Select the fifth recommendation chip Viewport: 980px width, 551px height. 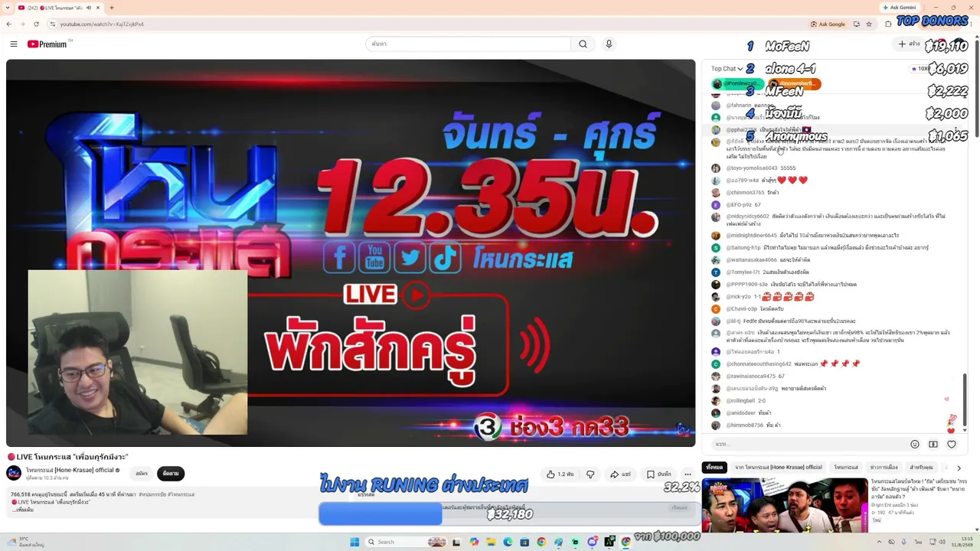click(922, 468)
